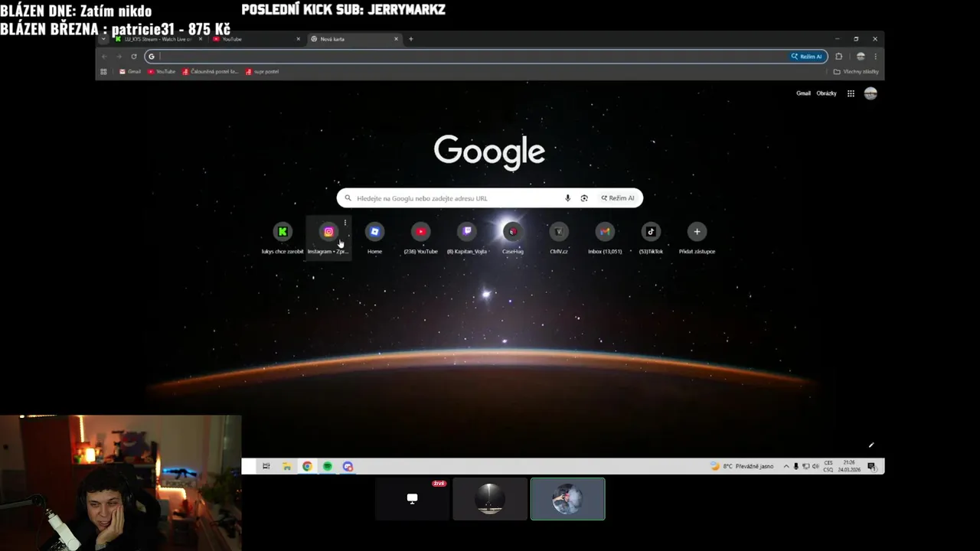Open Spotify from the taskbar
The image size is (980, 551).
tap(328, 466)
